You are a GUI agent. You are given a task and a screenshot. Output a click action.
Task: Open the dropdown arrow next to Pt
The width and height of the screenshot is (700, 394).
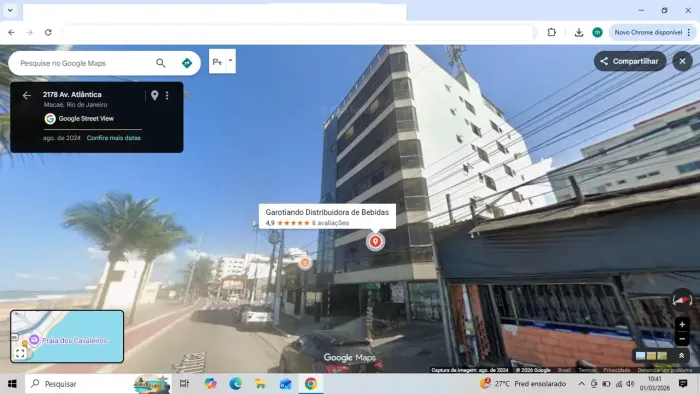pyautogui.click(x=230, y=61)
